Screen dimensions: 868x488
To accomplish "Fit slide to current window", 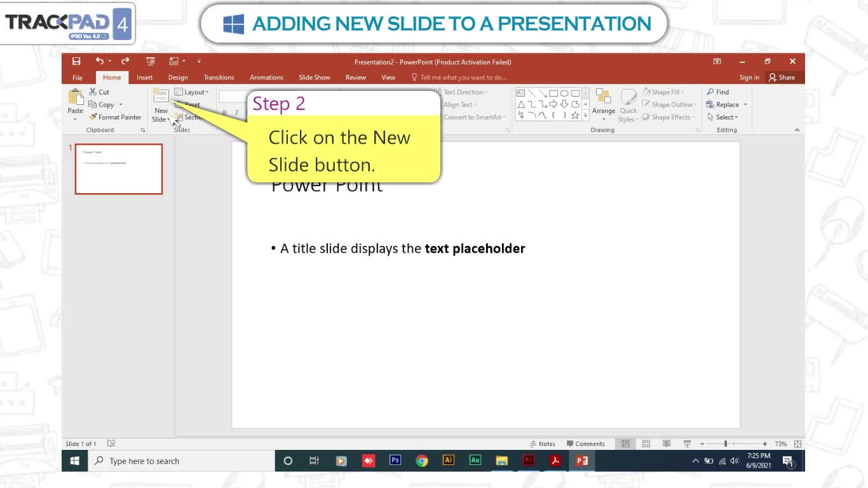I will coord(797,444).
